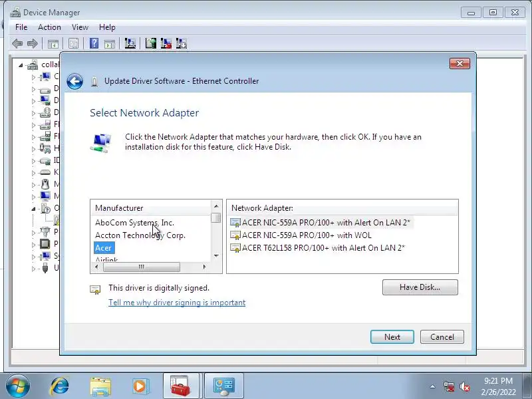Open Windows Media Player from the taskbar
Screen dimensions: 532x399
pyautogui.click(x=140, y=386)
